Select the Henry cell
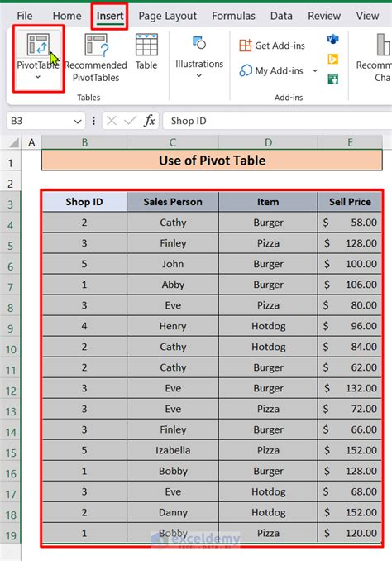Viewport: 392px width, 561px height. pyautogui.click(x=173, y=326)
